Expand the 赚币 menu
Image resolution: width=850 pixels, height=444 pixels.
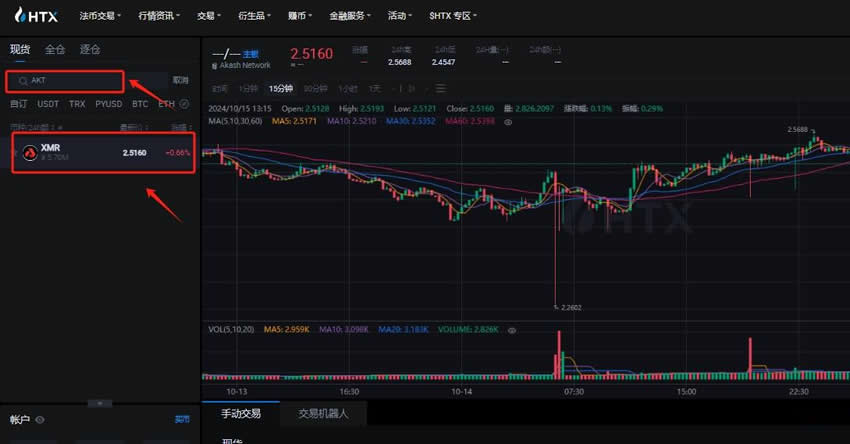[300, 16]
